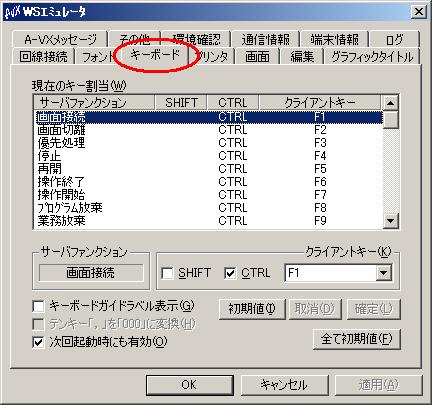Image resolution: width=432 pixels, height=405 pixels.
Task: Uncheck 次回起動時にも有効 option
Action: (x=39, y=342)
